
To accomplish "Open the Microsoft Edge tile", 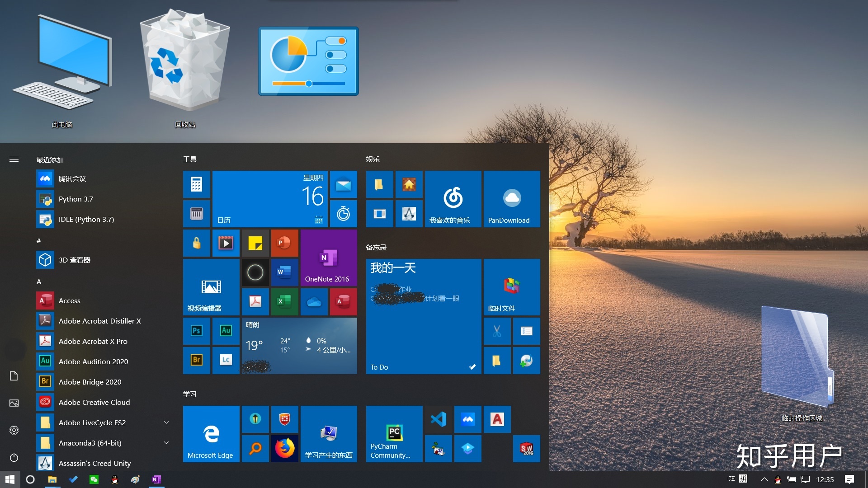I will coord(211,434).
